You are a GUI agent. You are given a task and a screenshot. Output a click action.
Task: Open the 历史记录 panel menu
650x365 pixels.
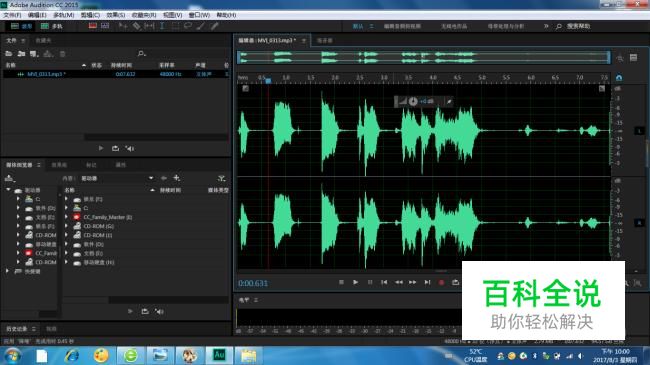click(34, 329)
